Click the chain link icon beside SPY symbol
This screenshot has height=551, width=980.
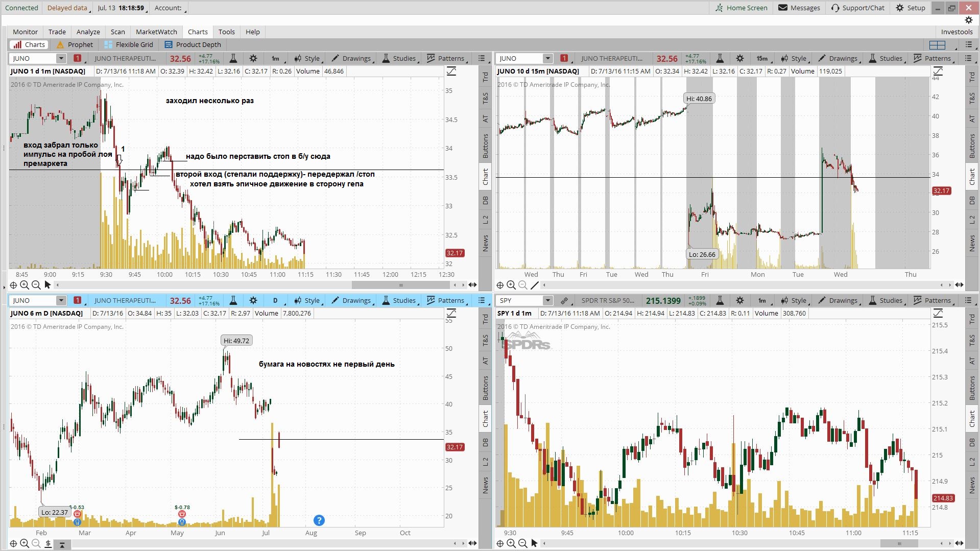click(564, 300)
